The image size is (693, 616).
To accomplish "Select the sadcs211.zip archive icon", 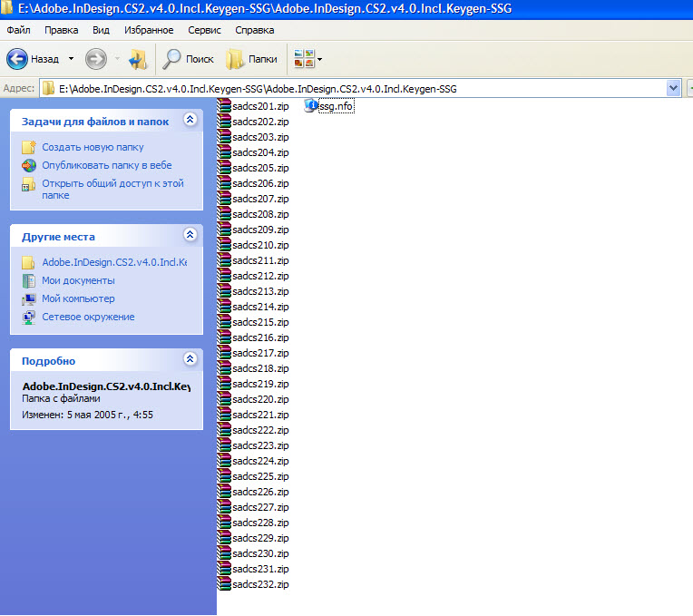I will [224, 260].
